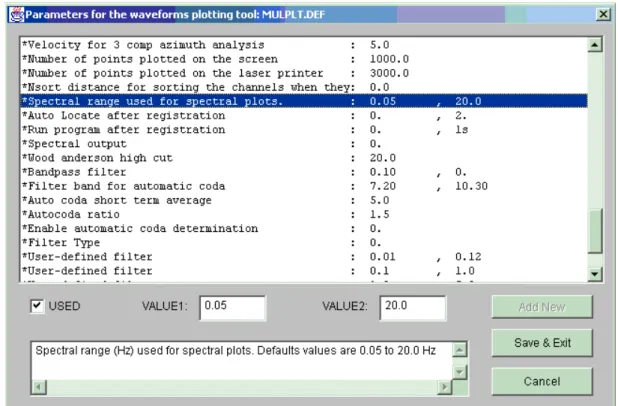
Task: Click the Save & Exit button
Action: (x=542, y=343)
